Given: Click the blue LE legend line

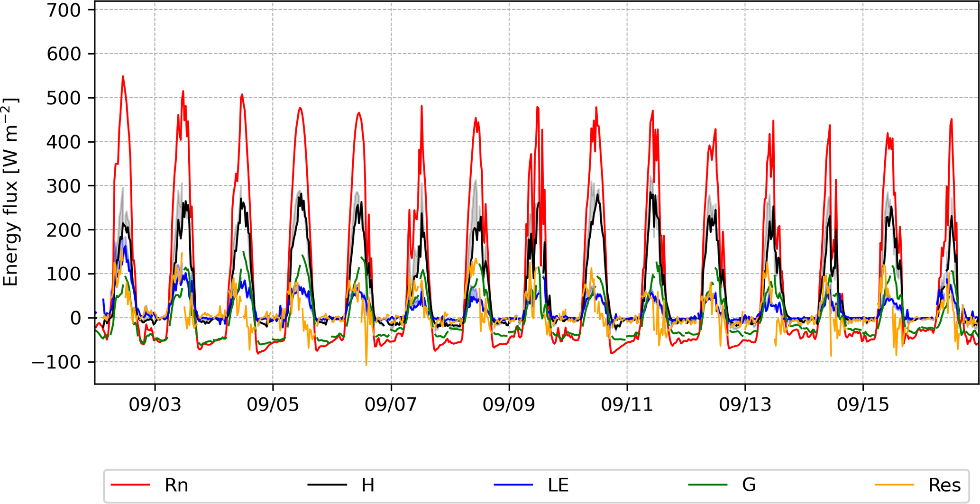Looking at the screenshot, I should pyautogui.click(x=513, y=485).
